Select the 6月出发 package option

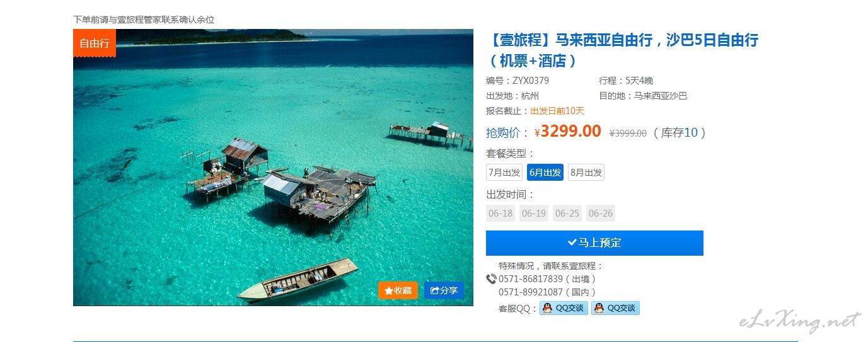(545, 173)
